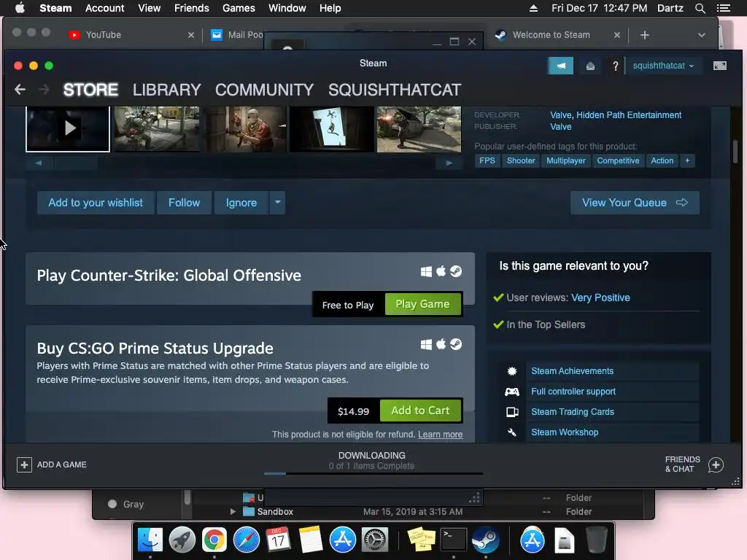
Task: Open Finder from the Dock
Action: pyautogui.click(x=150, y=540)
